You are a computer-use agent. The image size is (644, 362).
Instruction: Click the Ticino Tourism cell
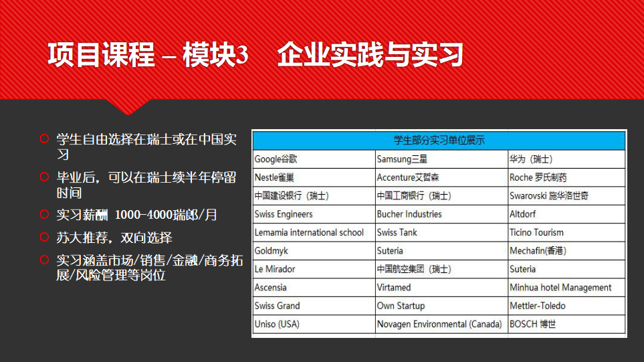(x=567, y=233)
